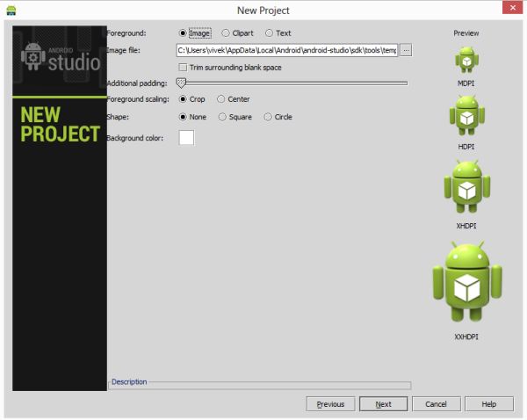Click the Background color label
The width and height of the screenshot is (527, 420).
point(134,138)
